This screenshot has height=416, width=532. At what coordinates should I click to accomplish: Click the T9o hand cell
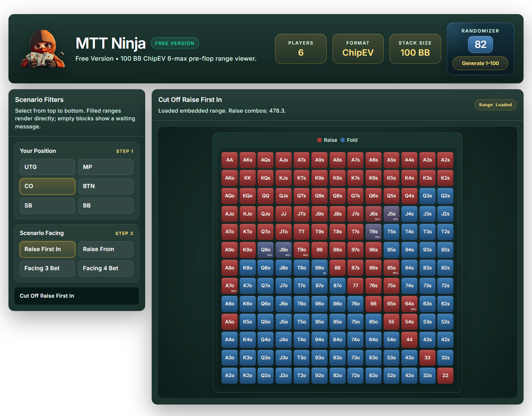point(302,250)
